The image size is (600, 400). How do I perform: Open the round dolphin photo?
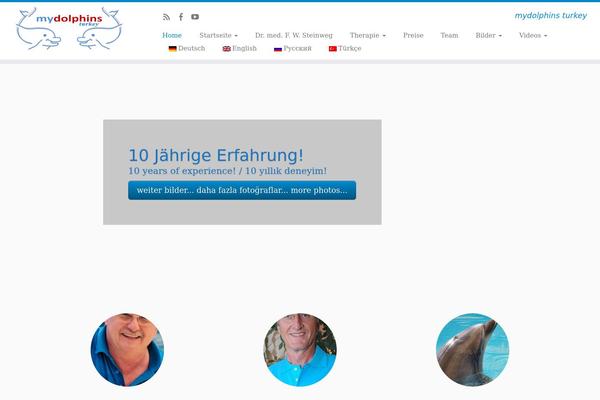(x=473, y=350)
